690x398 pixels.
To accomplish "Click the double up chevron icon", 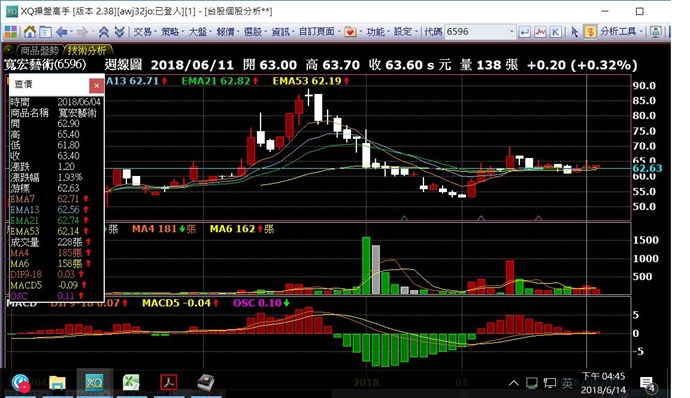I will [104, 32].
